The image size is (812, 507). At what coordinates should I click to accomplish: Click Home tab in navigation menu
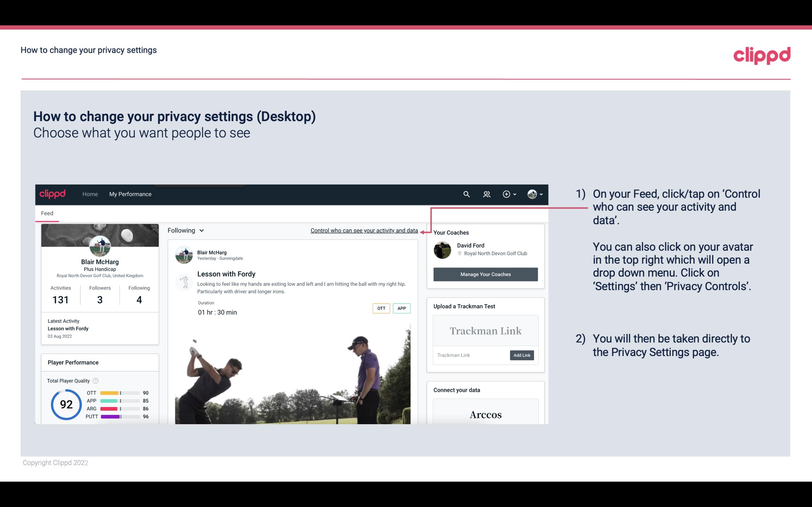click(89, 194)
